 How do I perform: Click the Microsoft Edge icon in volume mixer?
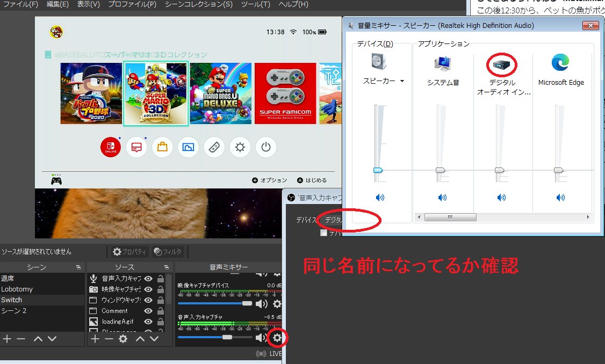tap(560, 62)
